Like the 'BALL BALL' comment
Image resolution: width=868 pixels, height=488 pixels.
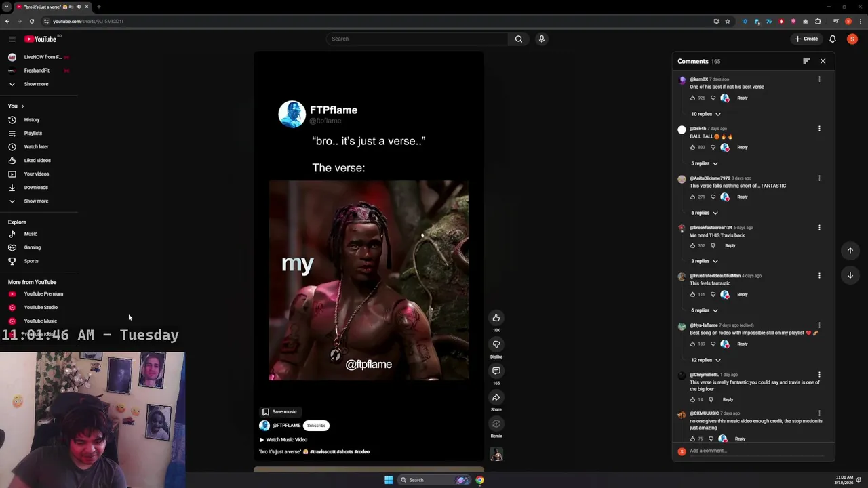pyautogui.click(x=692, y=148)
